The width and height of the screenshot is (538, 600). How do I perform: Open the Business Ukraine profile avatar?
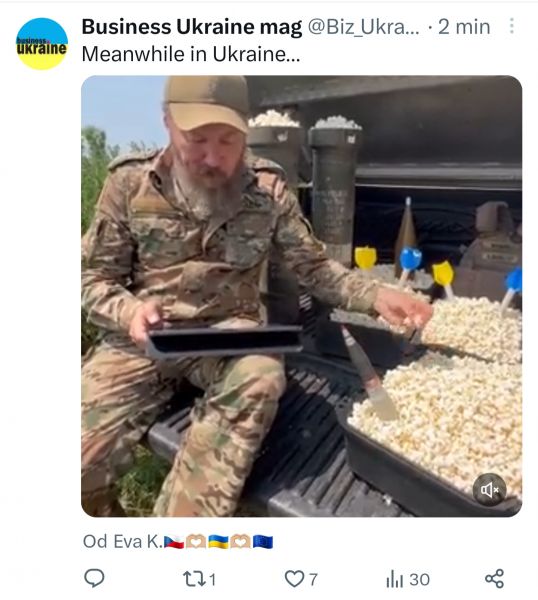click(42, 44)
